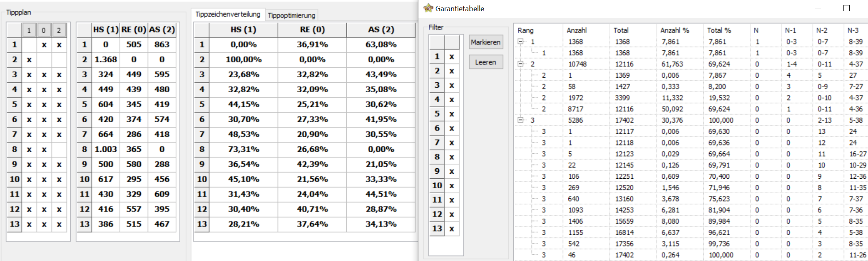Click the HS (1) header in Tippzeichenverteilung

coord(243,30)
